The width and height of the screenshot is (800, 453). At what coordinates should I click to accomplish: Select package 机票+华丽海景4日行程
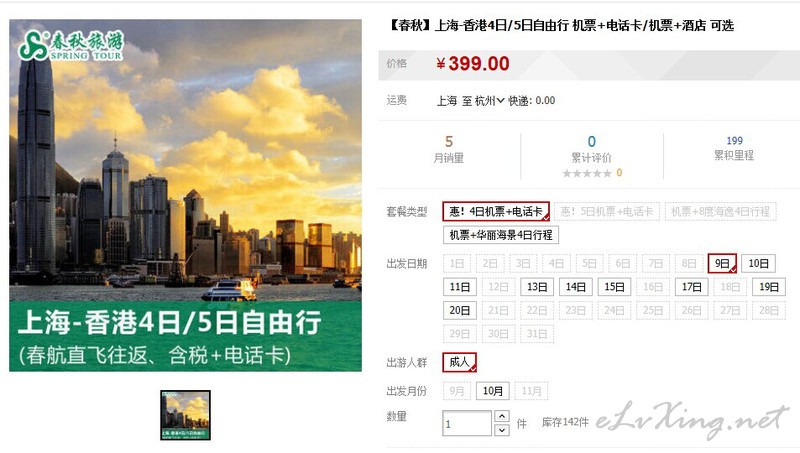[501, 235]
